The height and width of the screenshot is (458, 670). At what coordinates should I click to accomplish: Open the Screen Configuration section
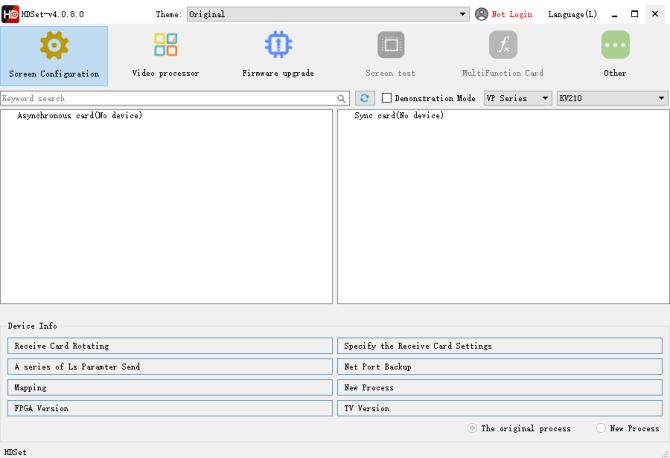point(54,56)
